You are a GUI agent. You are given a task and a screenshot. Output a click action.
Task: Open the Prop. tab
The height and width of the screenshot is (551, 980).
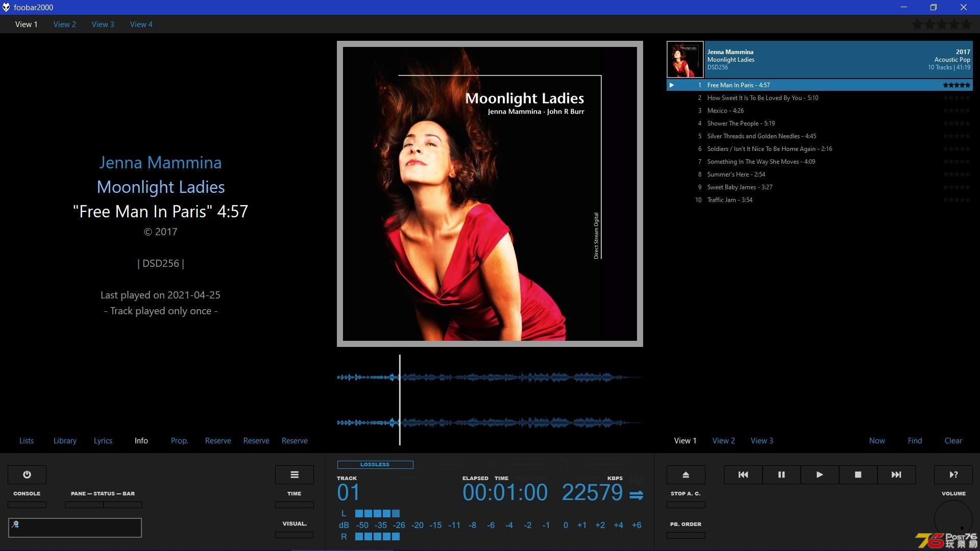[x=180, y=441]
